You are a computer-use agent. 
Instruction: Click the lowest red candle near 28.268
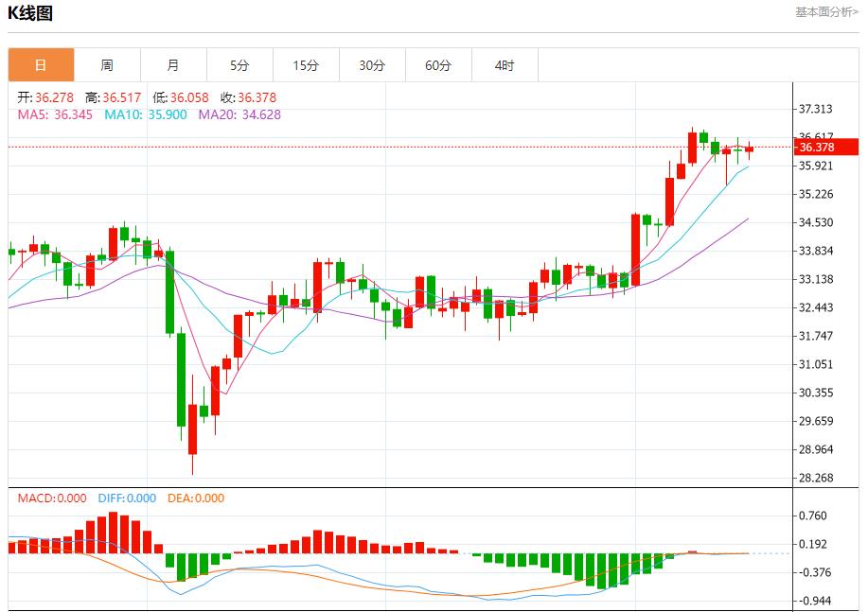[192, 429]
